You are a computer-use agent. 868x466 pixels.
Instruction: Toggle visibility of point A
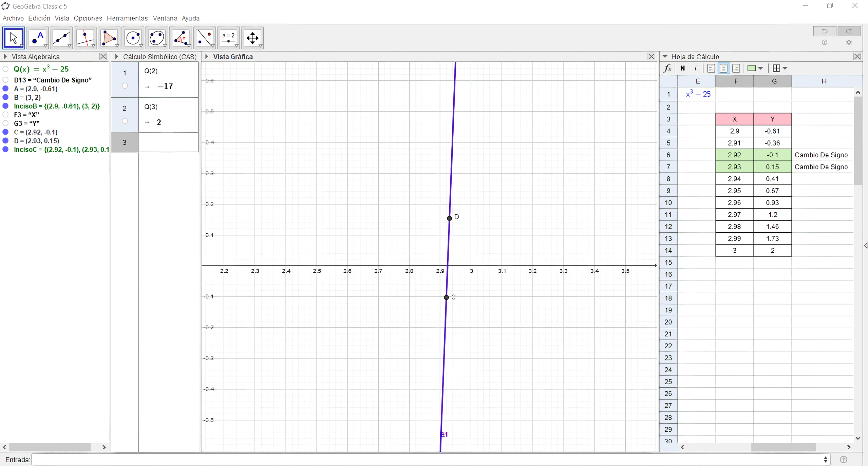[5, 89]
